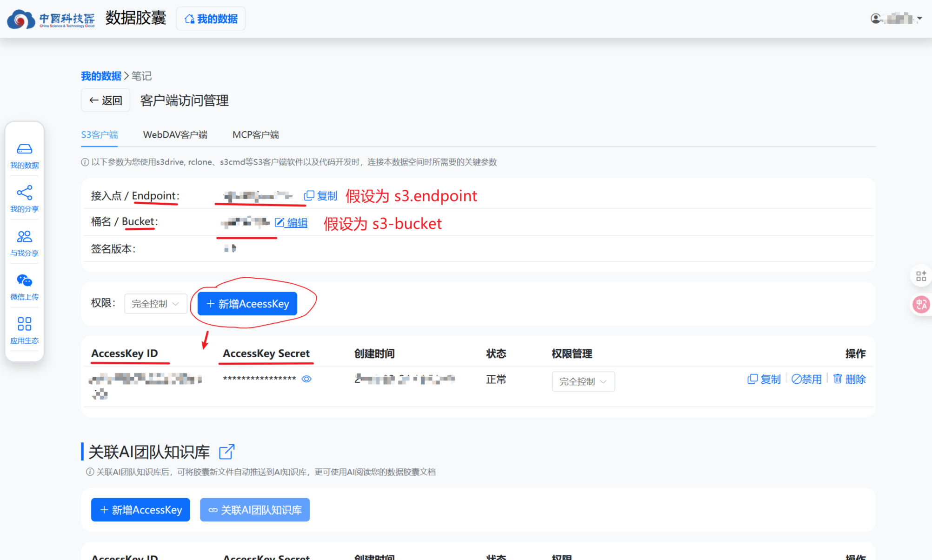Switch to WebDAV客户端 tab
This screenshot has height=560, width=932.
coord(175,135)
